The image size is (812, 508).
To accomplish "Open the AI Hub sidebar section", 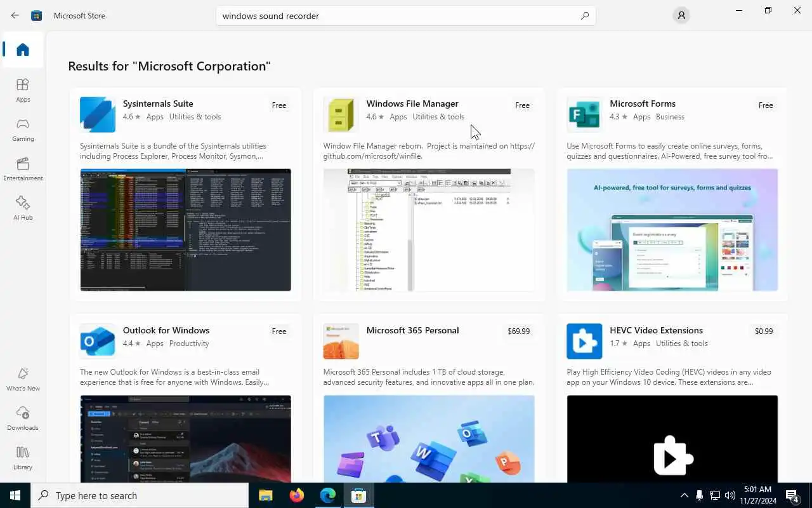I will tap(23, 208).
